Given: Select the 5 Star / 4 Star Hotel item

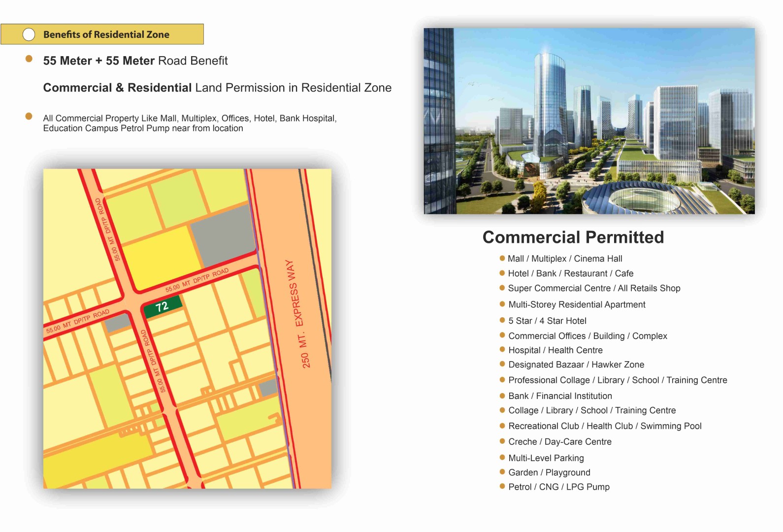Looking at the screenshot, I should coord(547,321).
